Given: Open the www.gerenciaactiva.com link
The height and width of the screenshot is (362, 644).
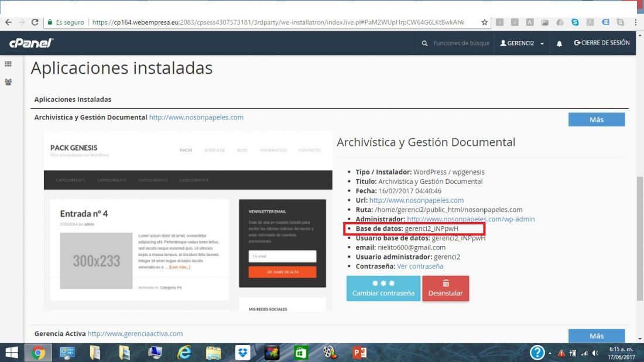Looking at the screenshot, I should point(135,334).
